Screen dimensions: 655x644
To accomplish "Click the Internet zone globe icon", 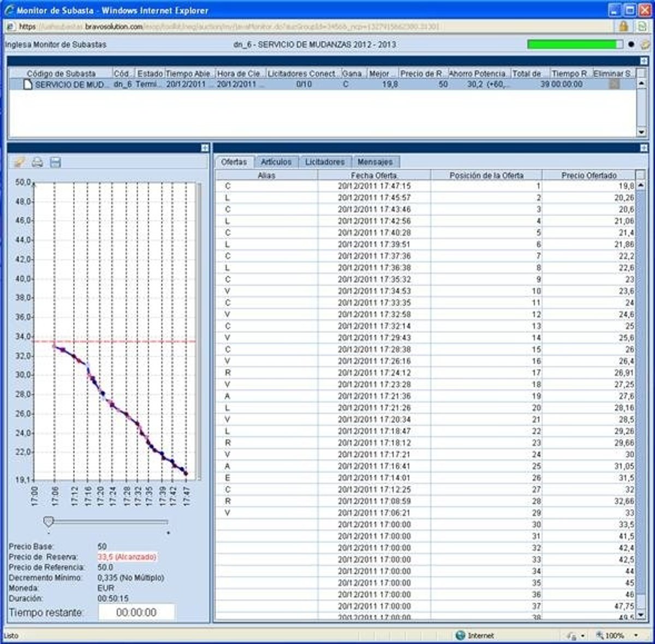I will (x=460, y=635).
